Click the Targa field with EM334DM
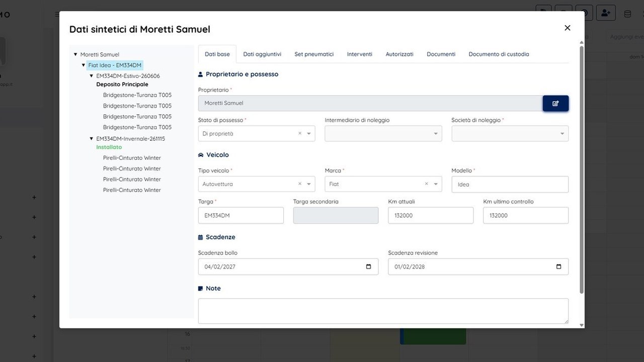644x362 pixels. 241,215
